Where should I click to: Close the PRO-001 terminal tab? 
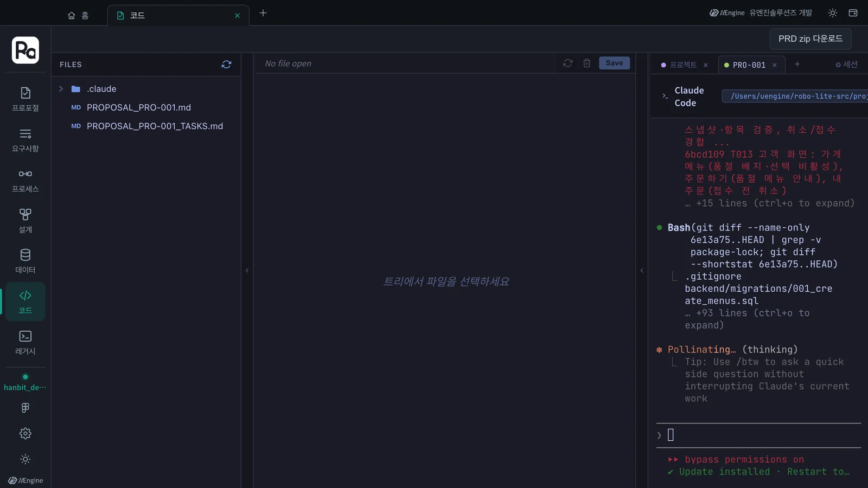[775, 65]
